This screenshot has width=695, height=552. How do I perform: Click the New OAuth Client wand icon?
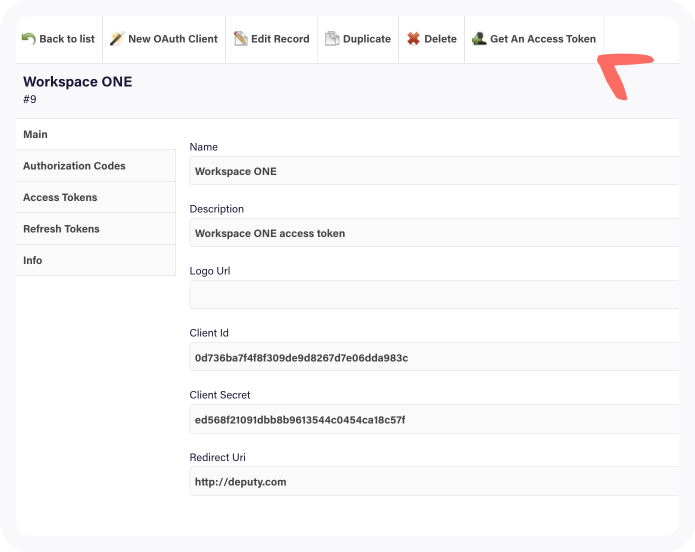pyautogui.click(x=117, y=39)
